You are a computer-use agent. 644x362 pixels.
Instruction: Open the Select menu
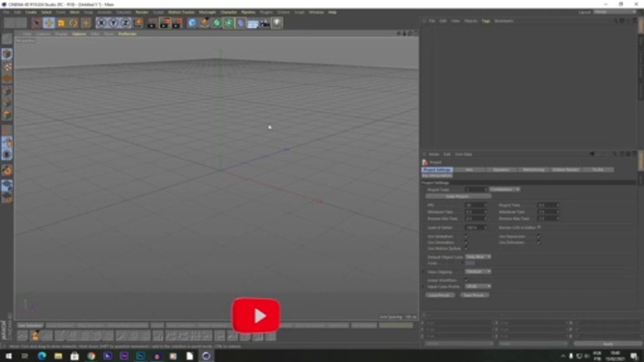coord(46,12)
